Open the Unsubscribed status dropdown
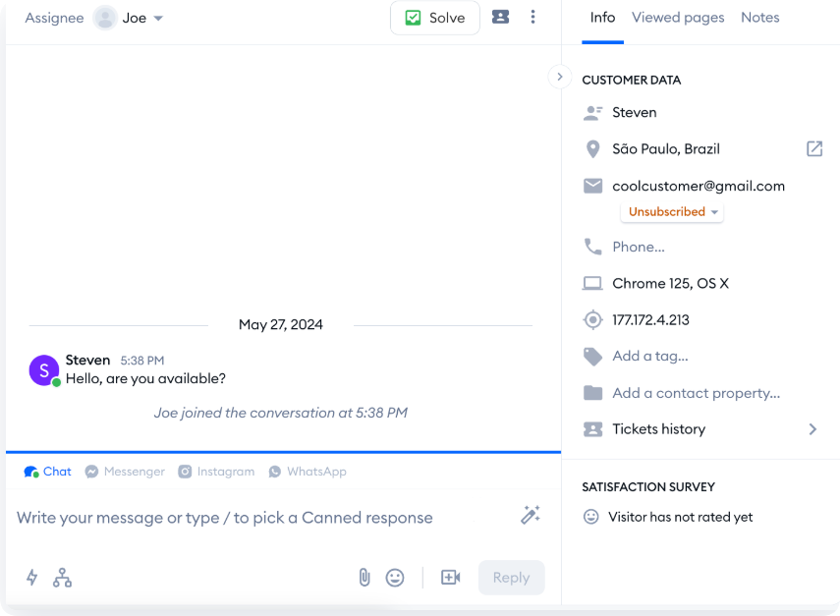 click(x=673, y=212)
